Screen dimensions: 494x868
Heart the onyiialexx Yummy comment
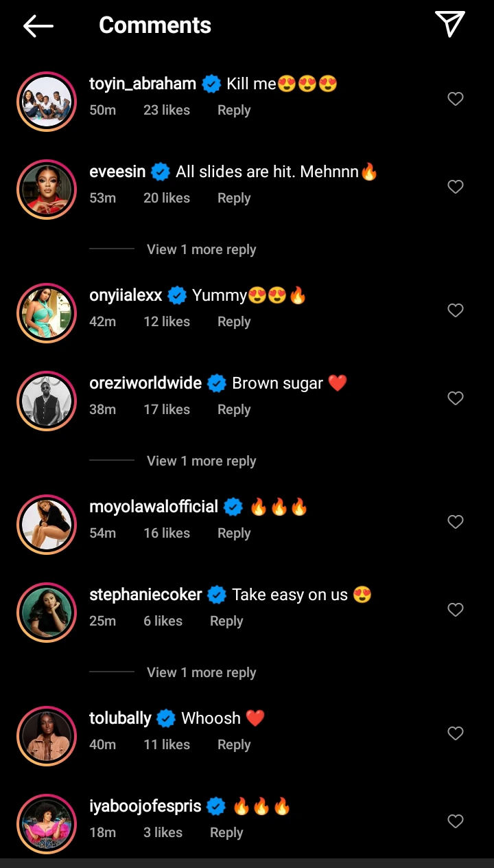coord(456,310)
